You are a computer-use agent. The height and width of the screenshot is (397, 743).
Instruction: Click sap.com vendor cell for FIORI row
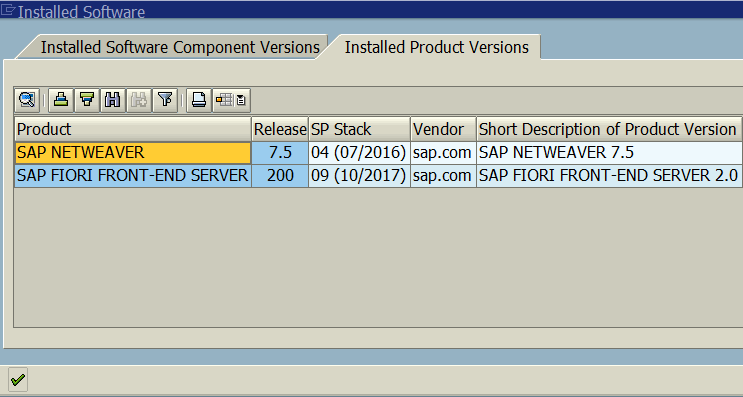pos(443,176)
